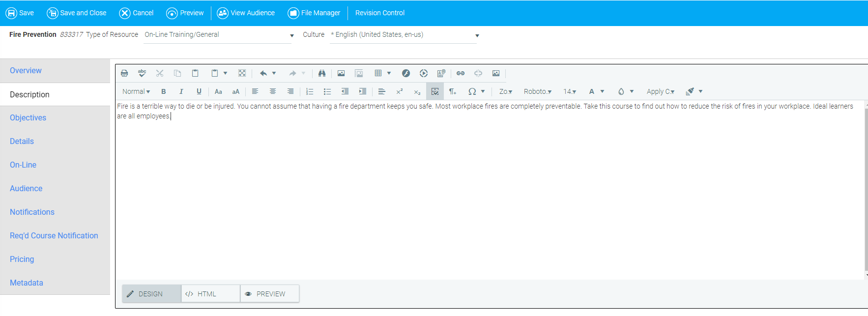This screenshot has height=316, width=868.
Task: Open the Objectives sidebar section
Action: pyautogui.click(x=28, y=118)
